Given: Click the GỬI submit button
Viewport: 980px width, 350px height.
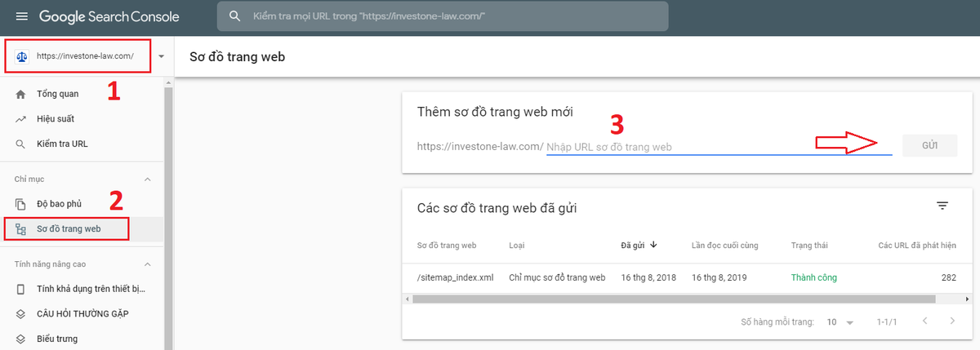Looking at the screenshot, I should coord(929,146).
